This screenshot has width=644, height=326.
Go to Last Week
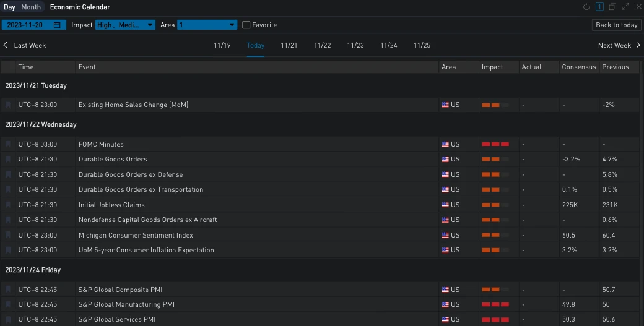click(25, 45)
